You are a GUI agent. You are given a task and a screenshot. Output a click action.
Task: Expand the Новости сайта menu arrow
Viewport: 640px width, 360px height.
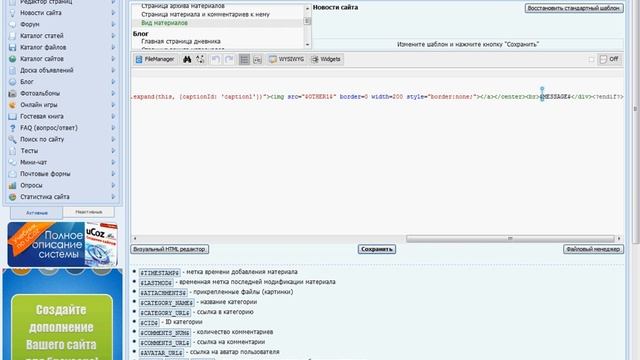(113, 13)
